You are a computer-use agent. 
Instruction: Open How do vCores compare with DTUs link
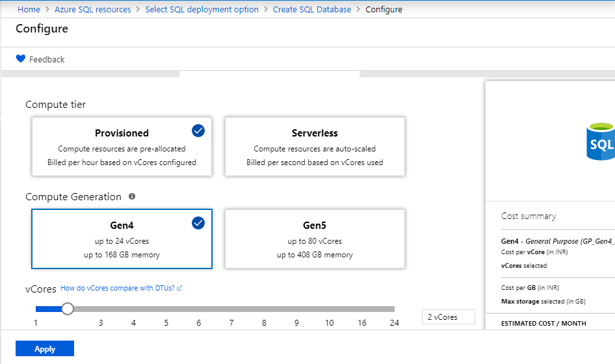click(x=117, y=288)
